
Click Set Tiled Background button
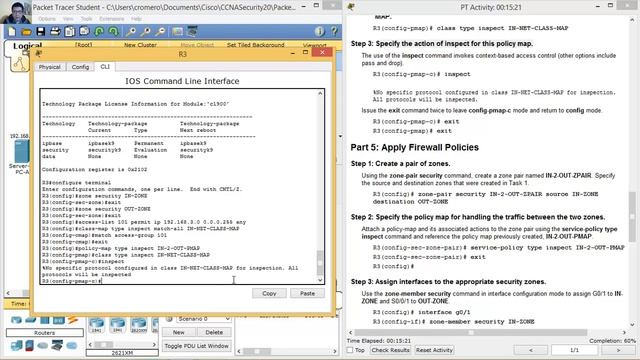[256, 45]
